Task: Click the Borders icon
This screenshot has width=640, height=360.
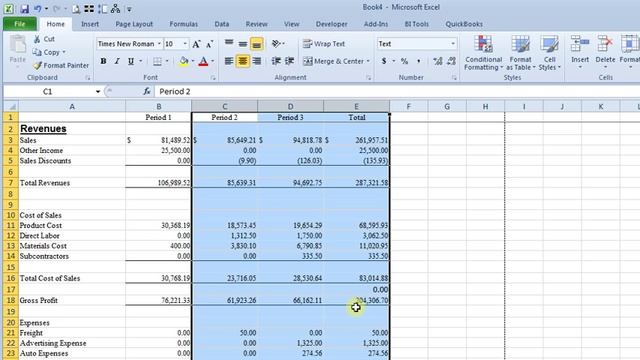Action: [157, 61]
